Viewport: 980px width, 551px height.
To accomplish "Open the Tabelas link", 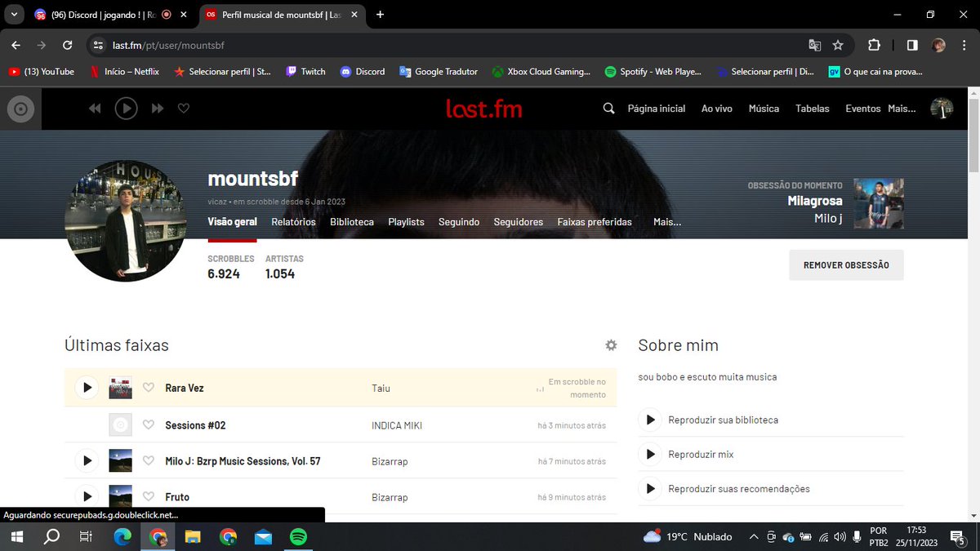I will pos(813,109).
